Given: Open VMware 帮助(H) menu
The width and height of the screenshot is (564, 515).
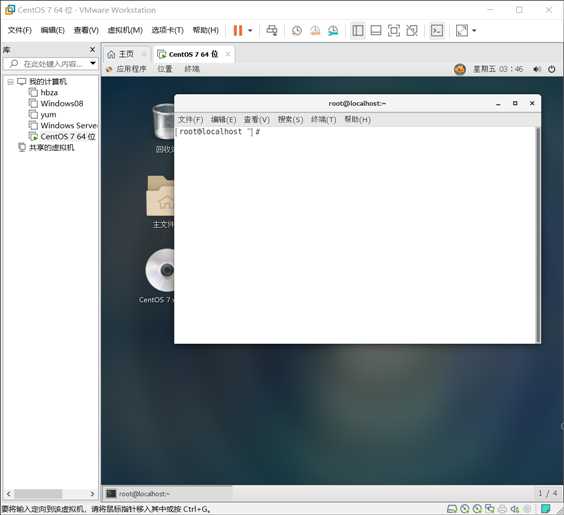Looking at the screenshot, I should click(206, 30).
